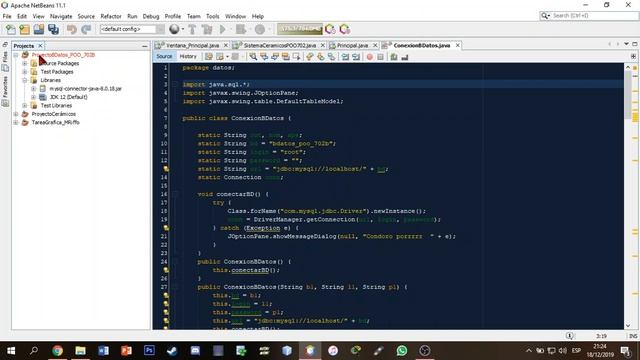Expand the Test Packages node
Screen dimensions: 640x360
pos(24,72)
